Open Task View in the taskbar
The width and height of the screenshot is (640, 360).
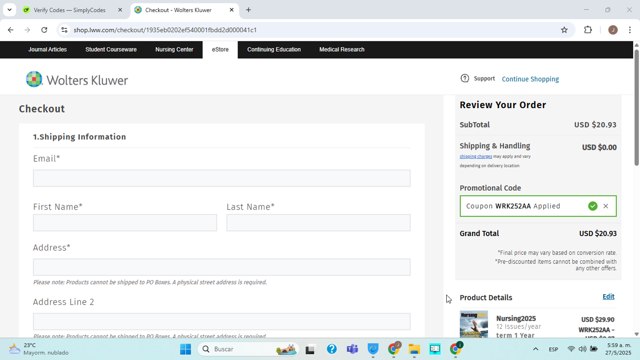tap(310, 349)
